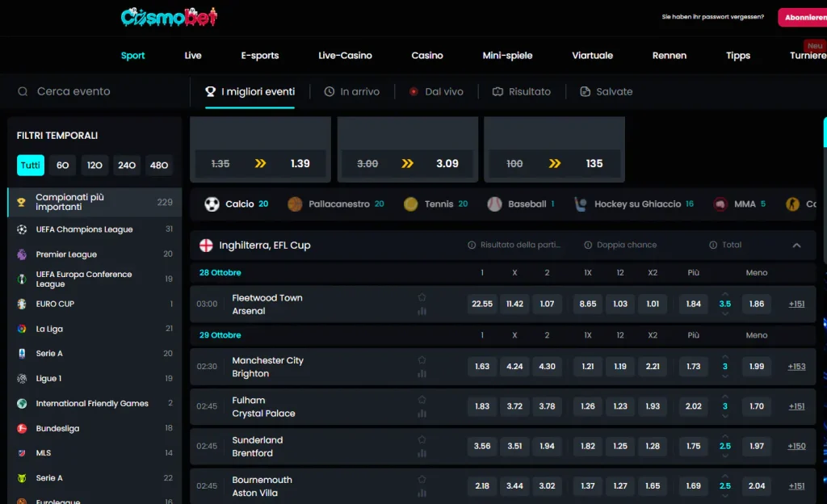Select the boosted odds 1.39 card

point(261,149)
